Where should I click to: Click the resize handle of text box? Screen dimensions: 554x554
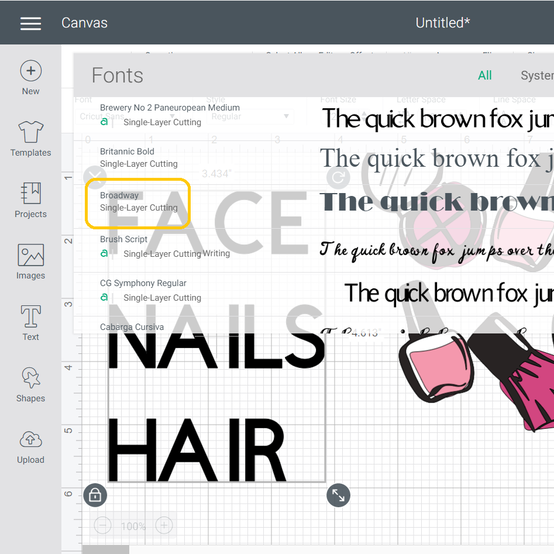[x=338, y=495]
